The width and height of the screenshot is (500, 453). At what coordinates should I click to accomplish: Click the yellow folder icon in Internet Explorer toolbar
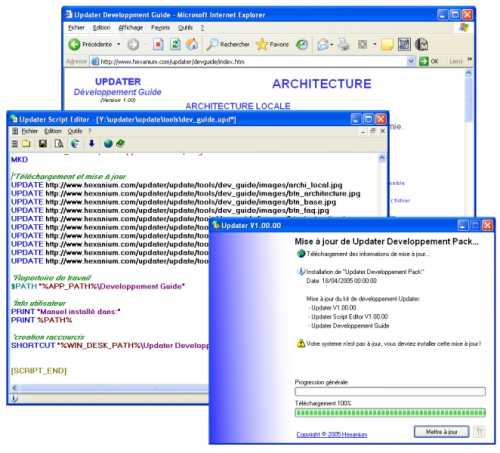coord(387,44)
